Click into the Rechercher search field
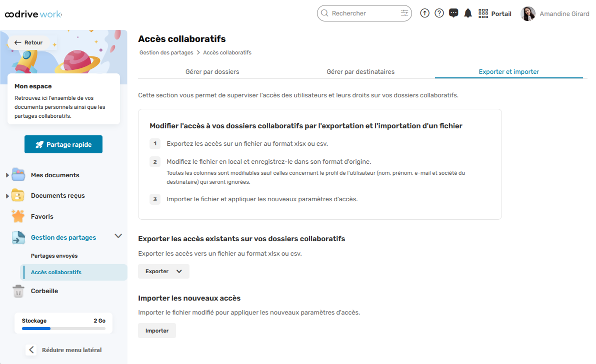 (x=364, y=13)
